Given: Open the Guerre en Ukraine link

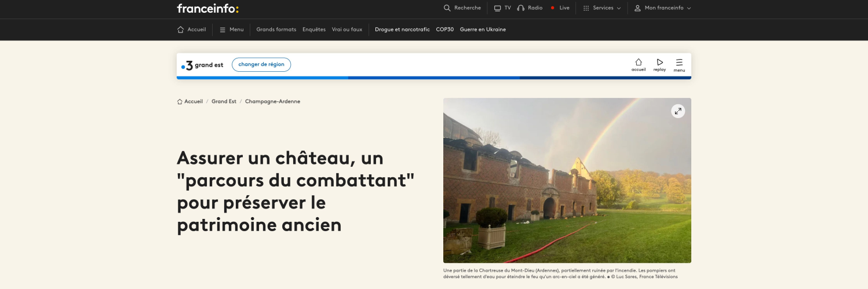Looking at the screenshot, I should point(483,30).
